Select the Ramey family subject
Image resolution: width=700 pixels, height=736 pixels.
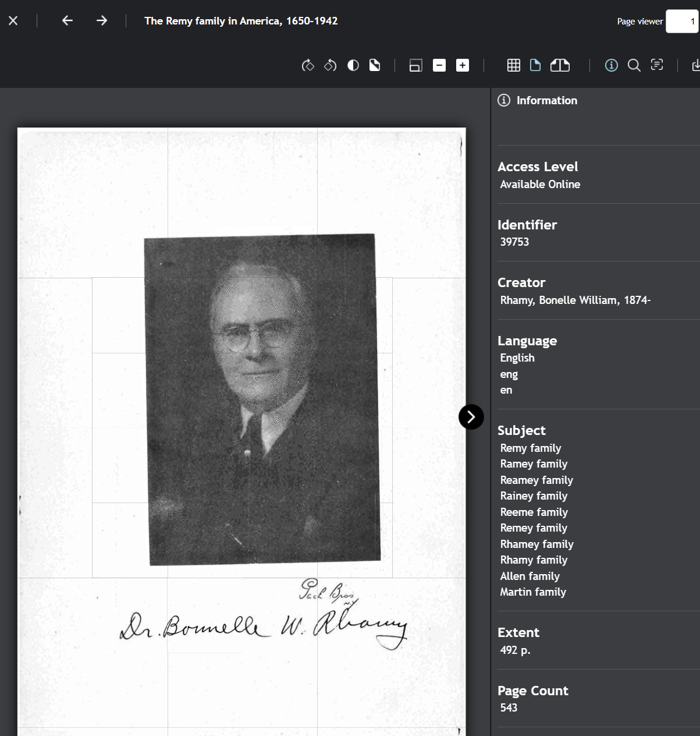pos(534,464)
